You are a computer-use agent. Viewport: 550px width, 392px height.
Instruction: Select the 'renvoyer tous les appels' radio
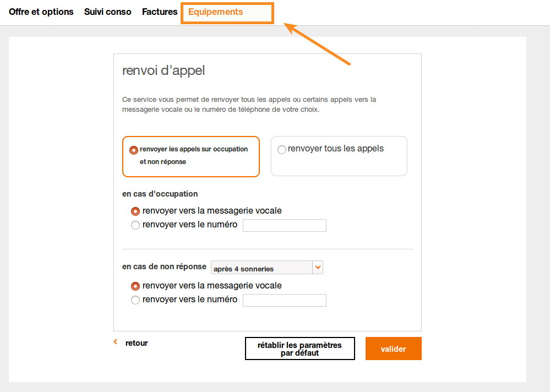[x=282, y=150]
